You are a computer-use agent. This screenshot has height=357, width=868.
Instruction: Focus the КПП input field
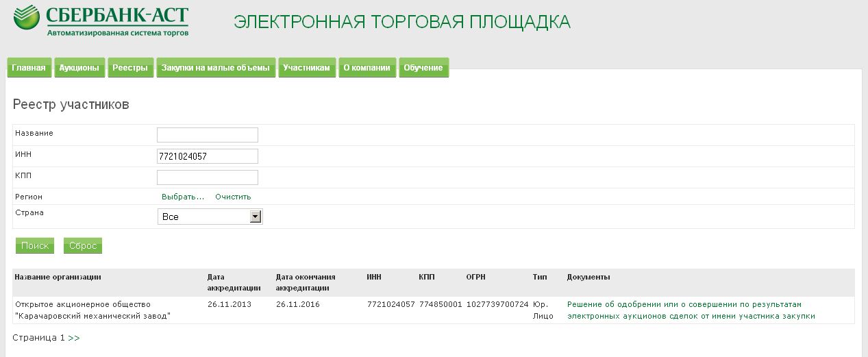tap(208, 177)
